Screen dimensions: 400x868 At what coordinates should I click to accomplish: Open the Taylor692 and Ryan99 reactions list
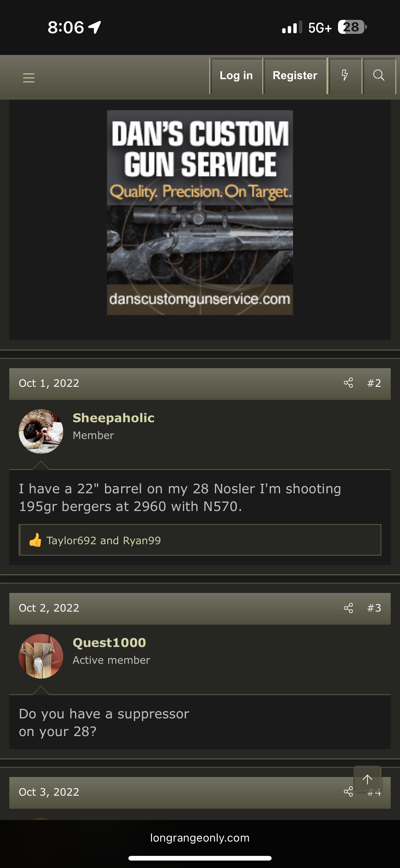[104, 540]
